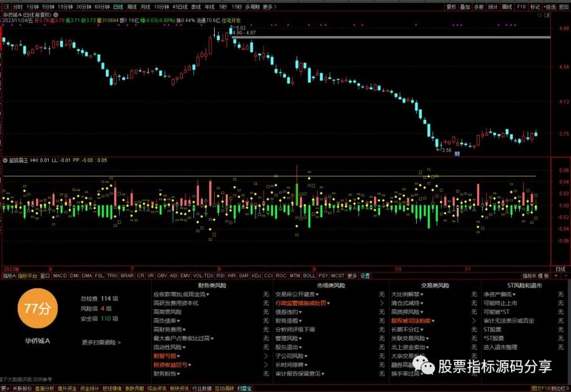Click the 5.02 price high label

pos(241,28)
